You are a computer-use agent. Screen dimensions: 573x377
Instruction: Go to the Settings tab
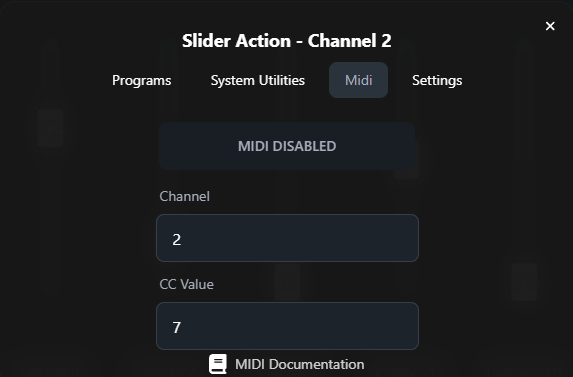437,80
